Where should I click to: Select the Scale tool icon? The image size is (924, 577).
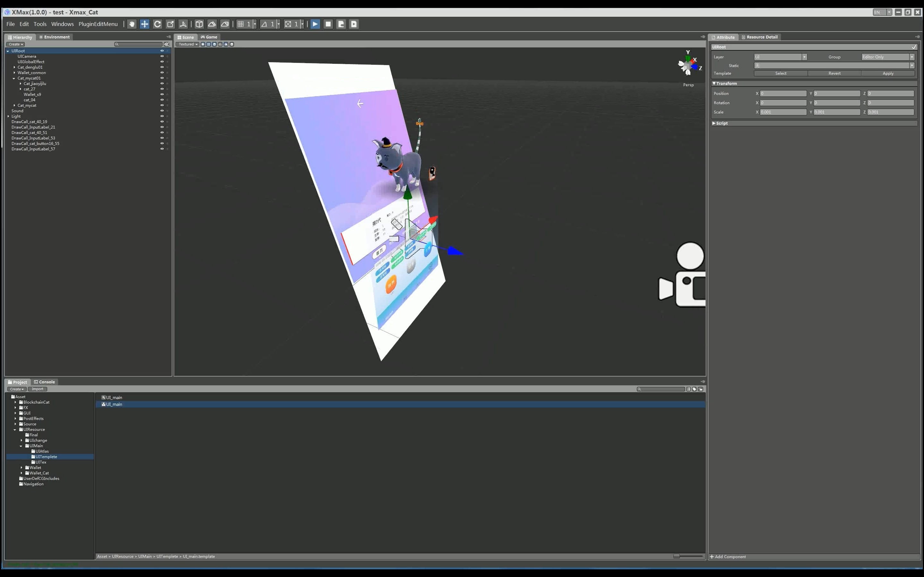[170, 24]
